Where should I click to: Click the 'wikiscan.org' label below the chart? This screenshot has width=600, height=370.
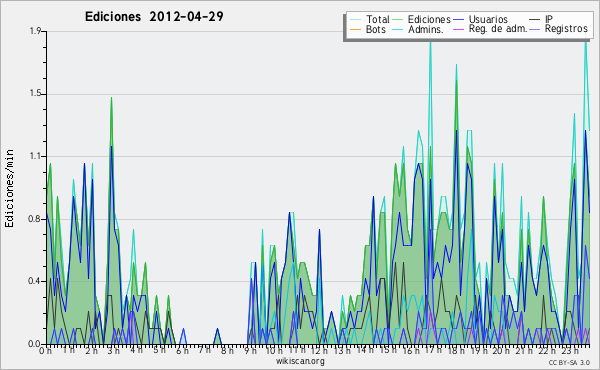click(300, 361)
